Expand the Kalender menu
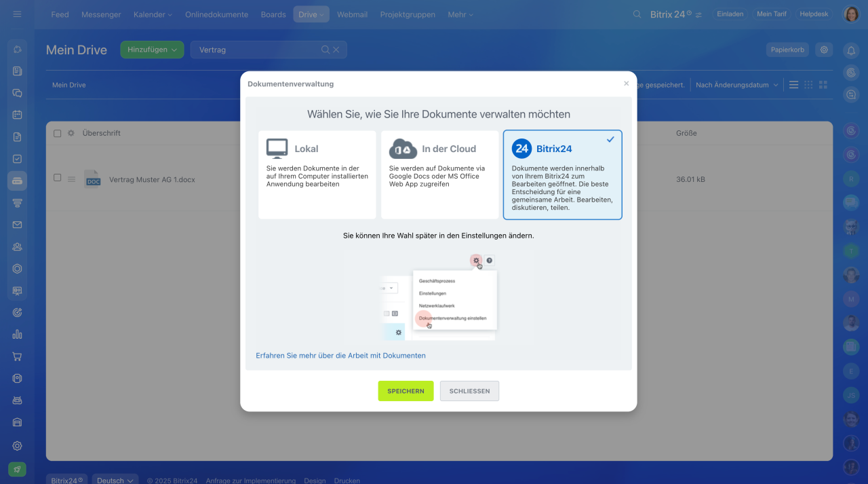The width and height of the screenshot is (868, 484). click(153, 14)
